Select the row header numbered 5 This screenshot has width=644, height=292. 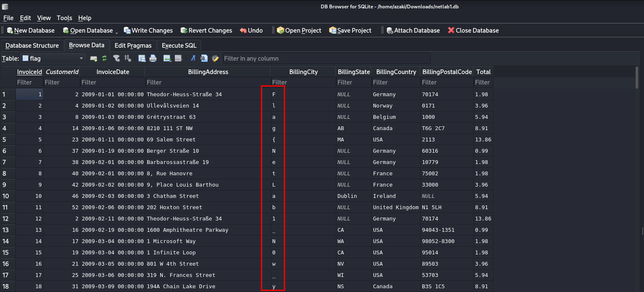pyautogui.click(x=8, y=139)
